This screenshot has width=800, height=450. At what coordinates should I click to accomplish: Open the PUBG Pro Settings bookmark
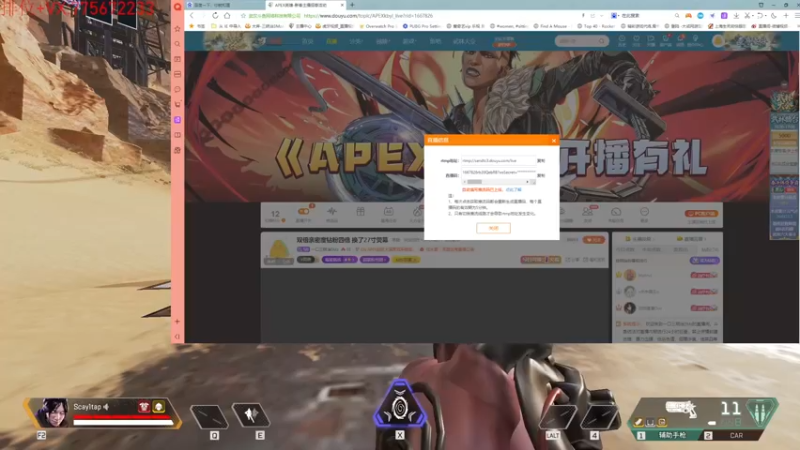pos(421,26)
